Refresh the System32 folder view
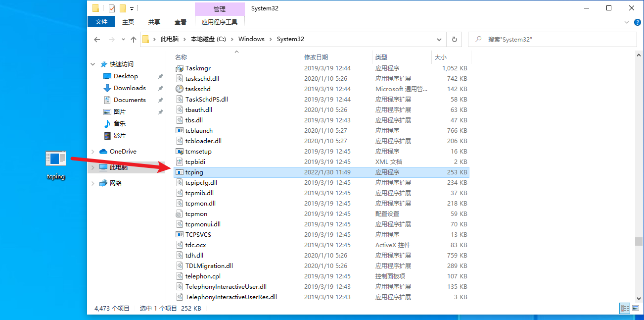The height and width of the screenshot is (320, 644). pyautogui.click(x=454, y=39)
